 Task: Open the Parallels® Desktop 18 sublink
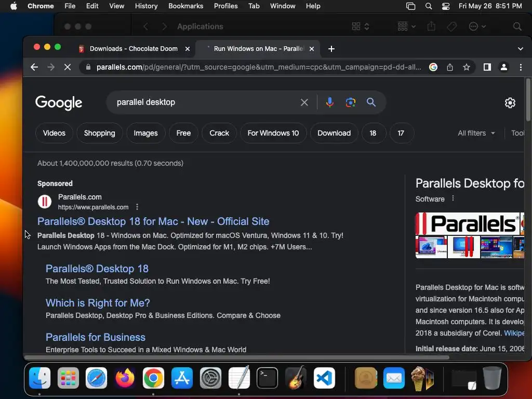[97, 269]
